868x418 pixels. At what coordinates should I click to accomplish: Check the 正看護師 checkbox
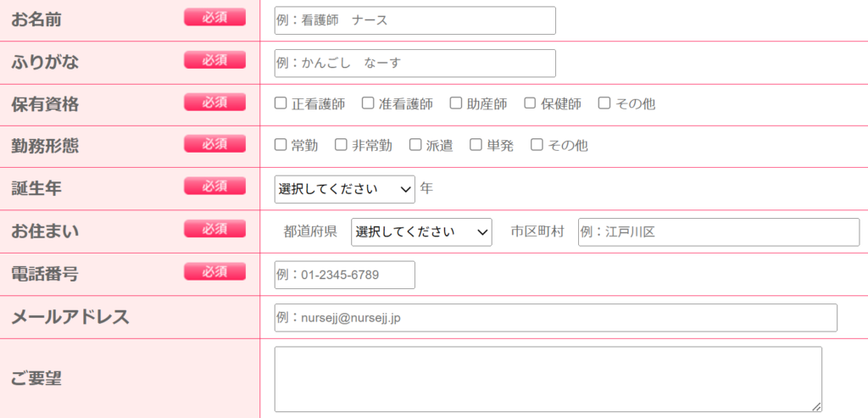pos(281,103)
